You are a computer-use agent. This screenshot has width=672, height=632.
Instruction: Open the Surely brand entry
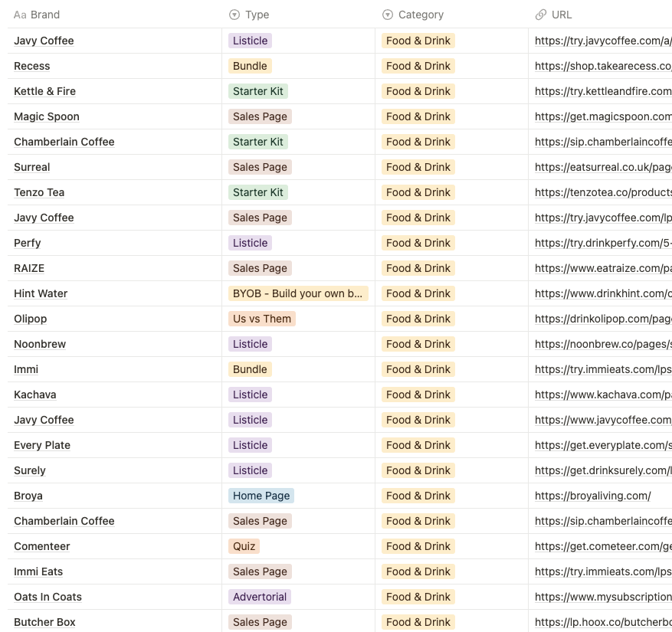(x=30, y=470)
